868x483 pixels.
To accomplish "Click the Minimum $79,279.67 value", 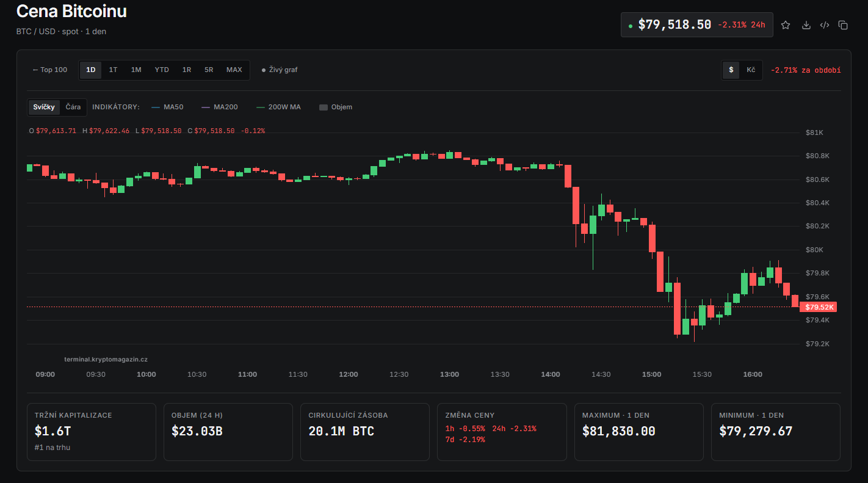I will click(756, 431).
